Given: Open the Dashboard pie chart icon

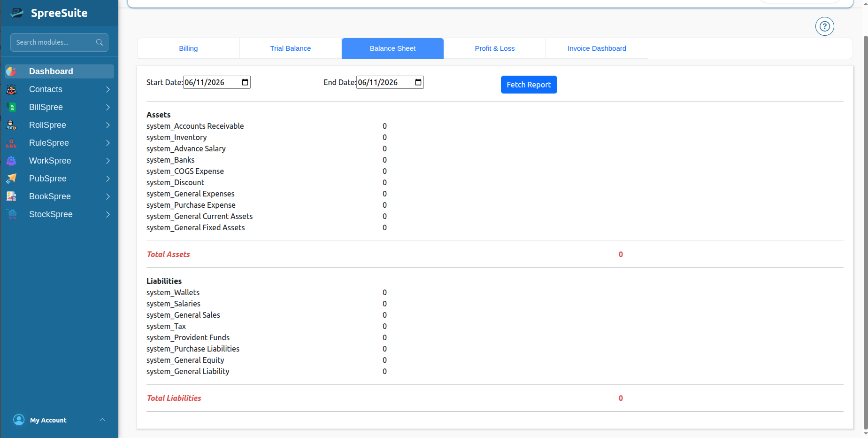Looking at the screenshot, I should coord(11,71).
